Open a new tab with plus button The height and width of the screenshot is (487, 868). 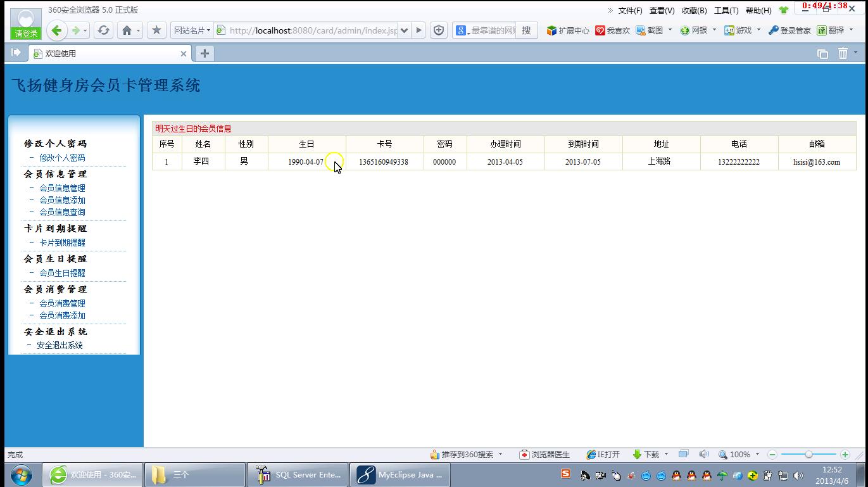pyautogui.click(x=204, y=54)
